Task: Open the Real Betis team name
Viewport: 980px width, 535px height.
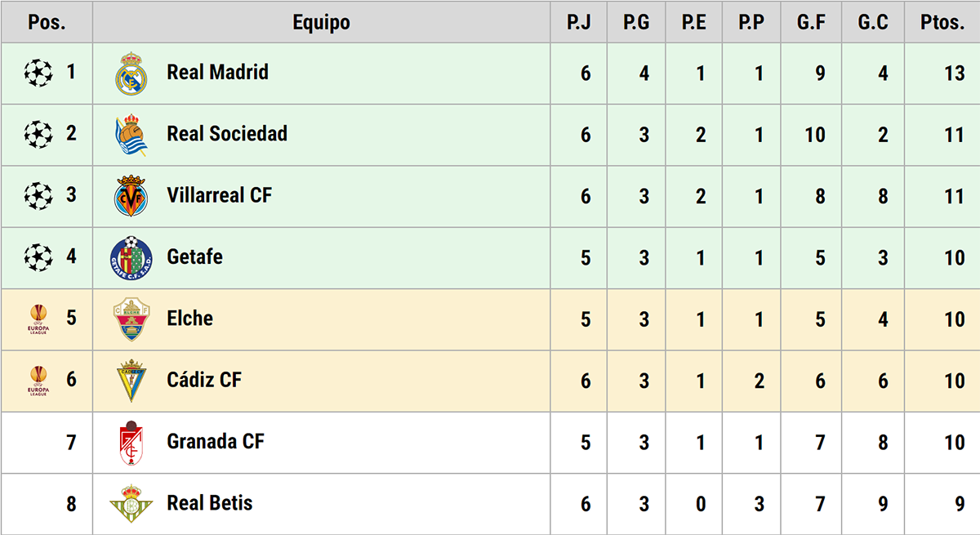Action: [x=210, y=503]
